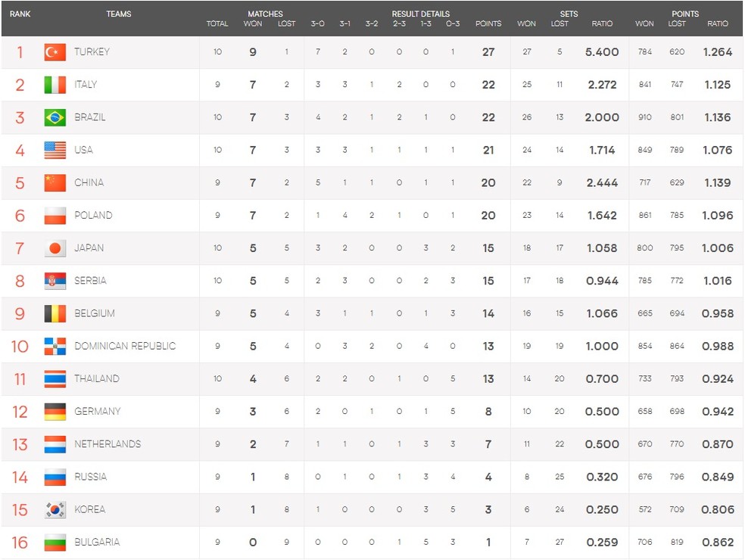Viewport: 745px width, 560px height.
Task: Select the THAILAND team name
Action: pos(97,378)
